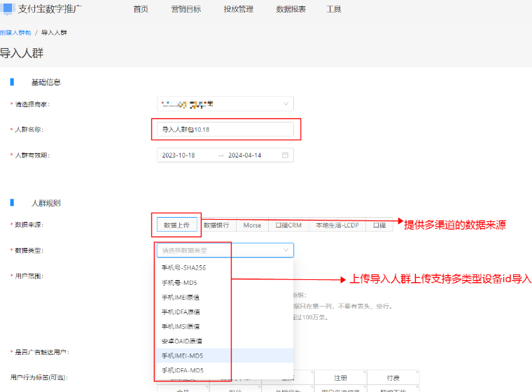Choose 手机号-MD5 from the list
The width and height of the screenshot is (532, 392).
coord(225,282)
